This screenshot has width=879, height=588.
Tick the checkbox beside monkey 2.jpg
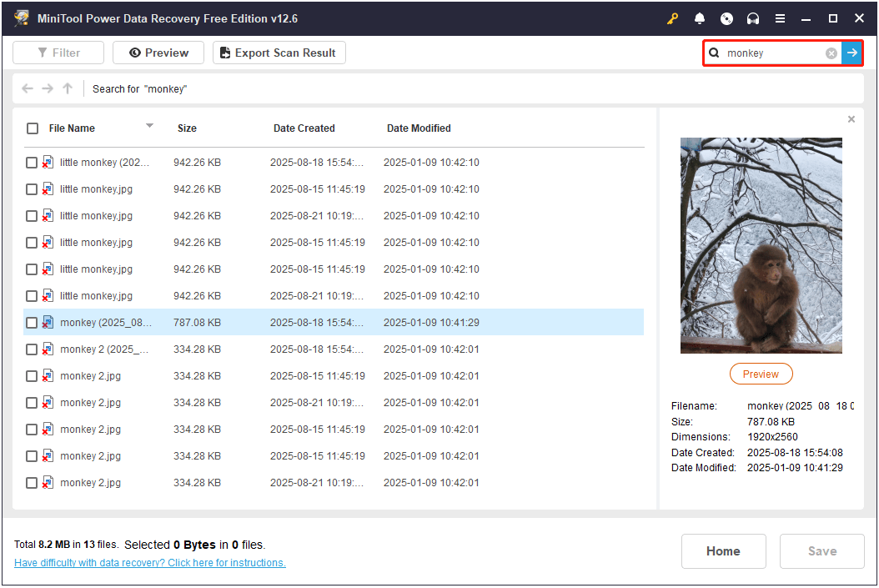pyautogui.click(x=31, y=375)
